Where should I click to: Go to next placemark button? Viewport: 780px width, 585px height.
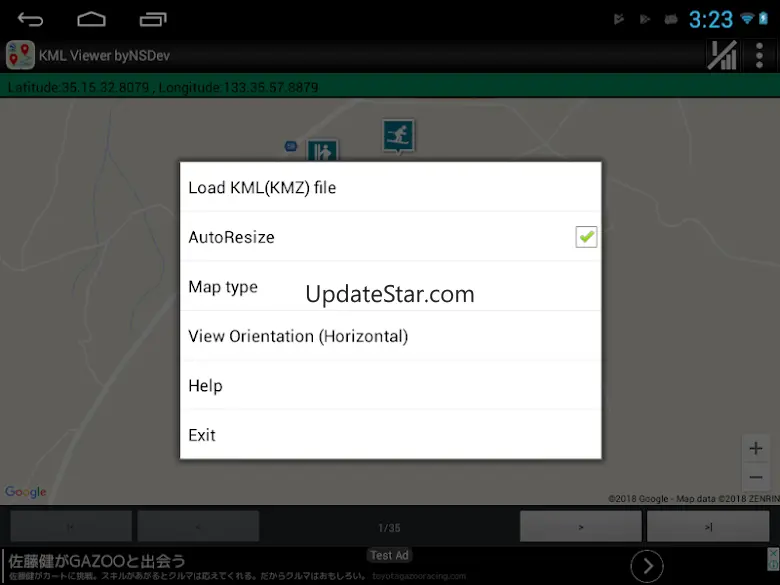coord(581,526)
